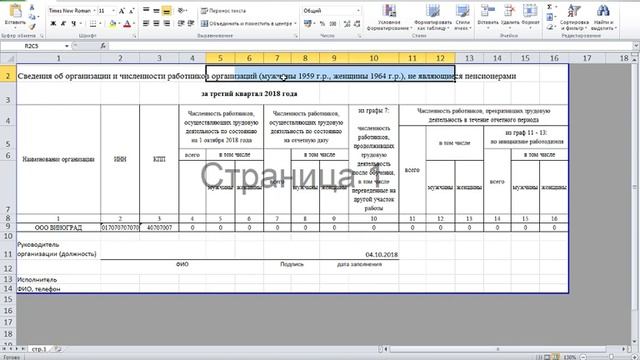Select row header 9
Screen dimensions: 640x360
8,227
